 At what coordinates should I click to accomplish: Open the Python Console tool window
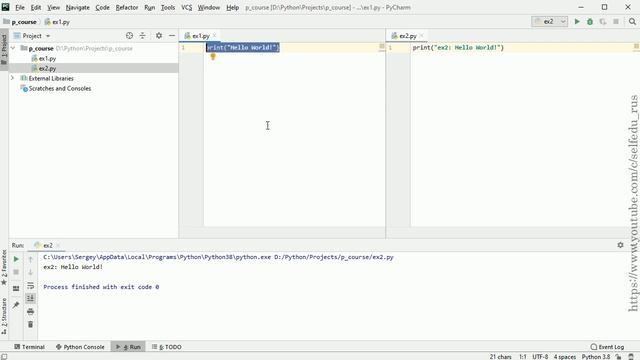click(80, 347)
